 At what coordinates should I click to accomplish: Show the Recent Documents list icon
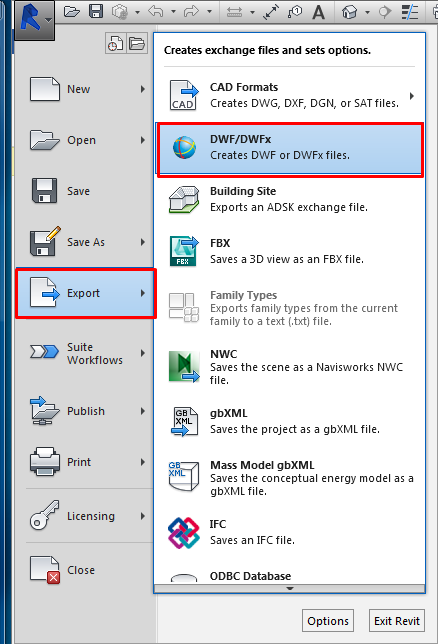[115, 43]
